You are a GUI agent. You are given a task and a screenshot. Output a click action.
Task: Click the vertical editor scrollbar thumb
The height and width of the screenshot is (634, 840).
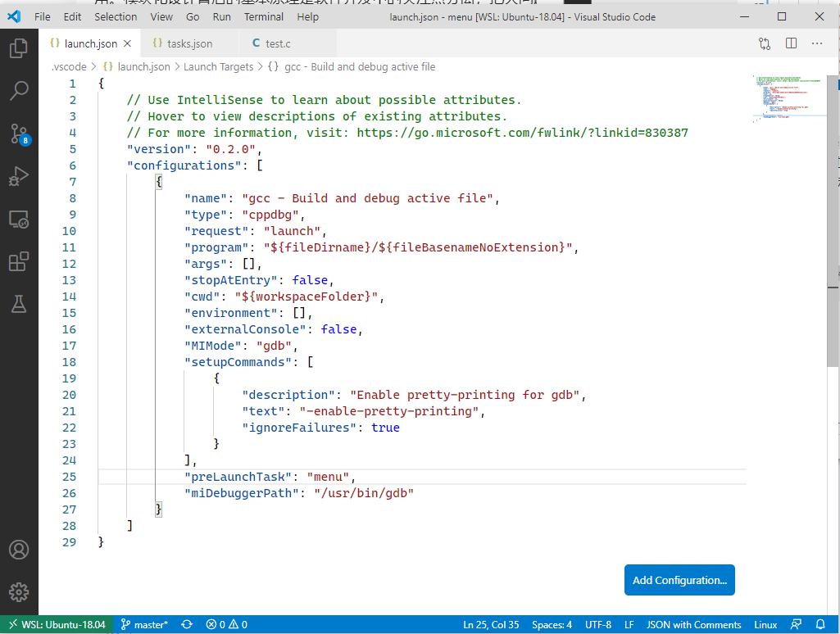[x=833, y=220]
